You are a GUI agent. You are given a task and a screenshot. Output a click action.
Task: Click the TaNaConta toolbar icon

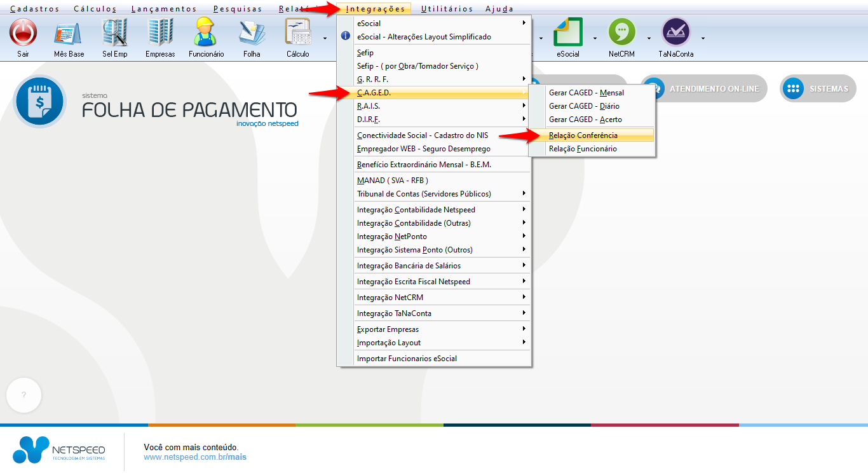pyautogui.click(x=675, y=32)
